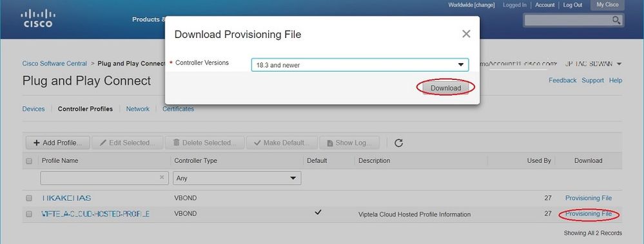
Task: Click the refresh table icon
Action: coord(398,143)
